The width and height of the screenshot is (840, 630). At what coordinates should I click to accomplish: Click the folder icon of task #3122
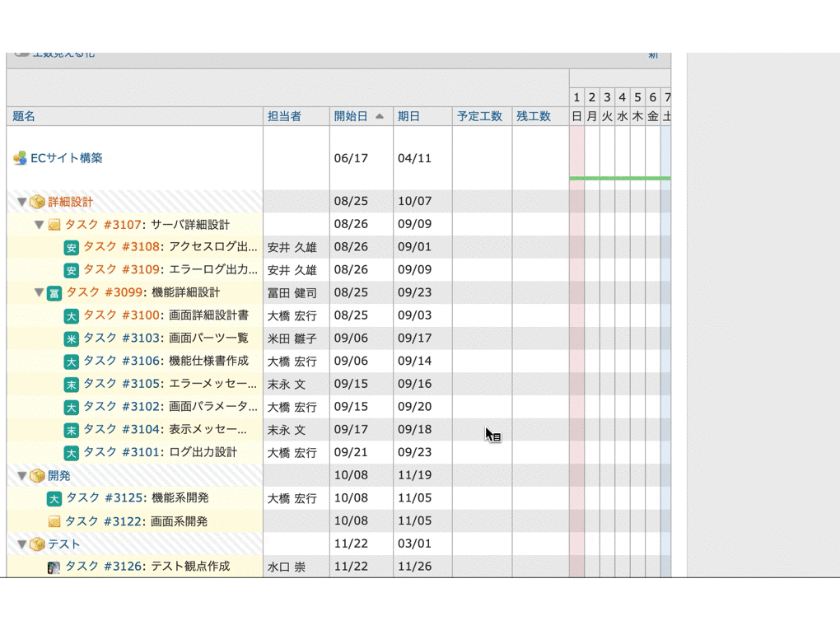[54, 521]
